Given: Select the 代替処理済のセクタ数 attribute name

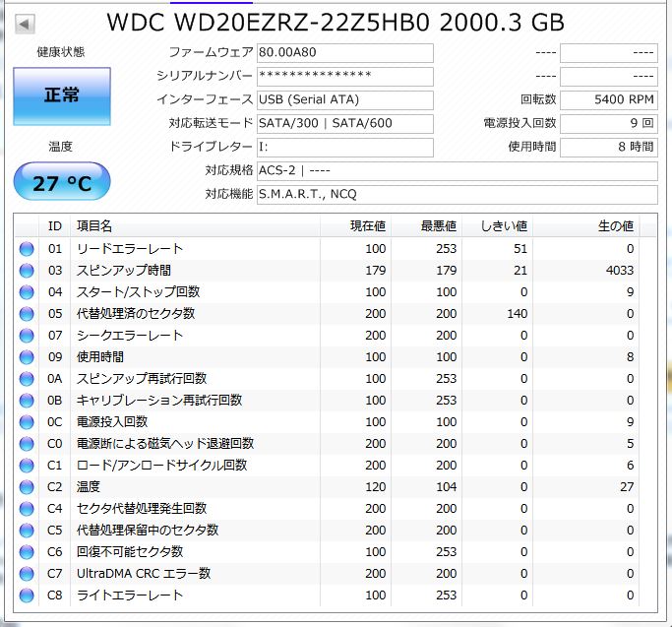Looking at the screenshot, I should pos(136,314).
